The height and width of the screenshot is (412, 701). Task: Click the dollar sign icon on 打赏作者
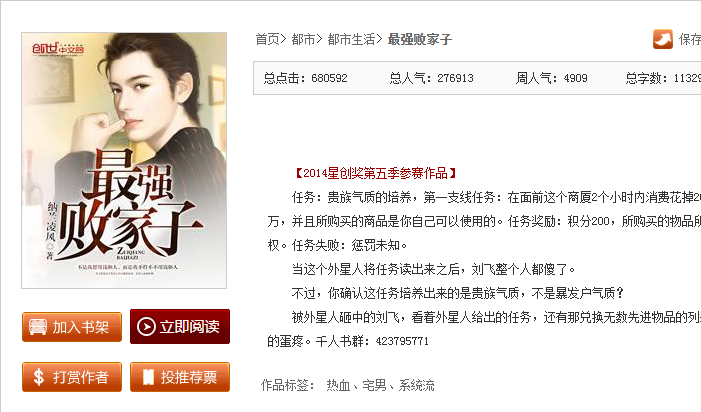pos(39,377)
